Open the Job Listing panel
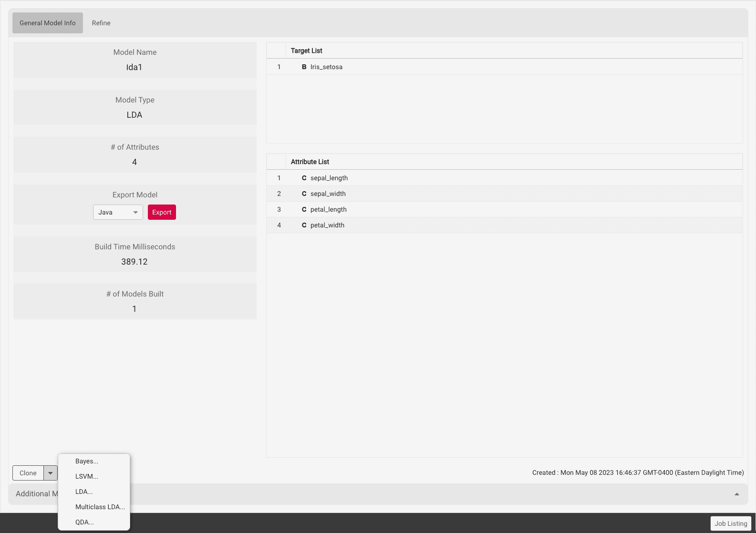This screenshot has height=533, width=756. click(731, 523)
